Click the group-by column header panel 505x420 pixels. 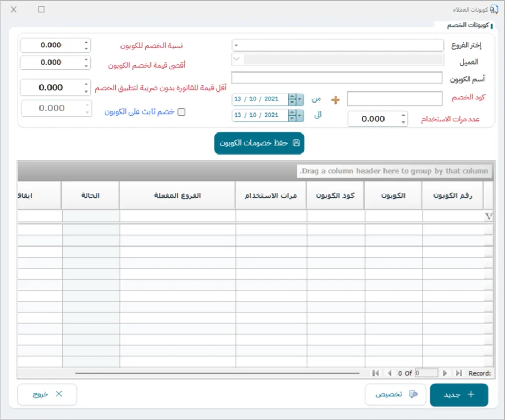coord(256,171)
